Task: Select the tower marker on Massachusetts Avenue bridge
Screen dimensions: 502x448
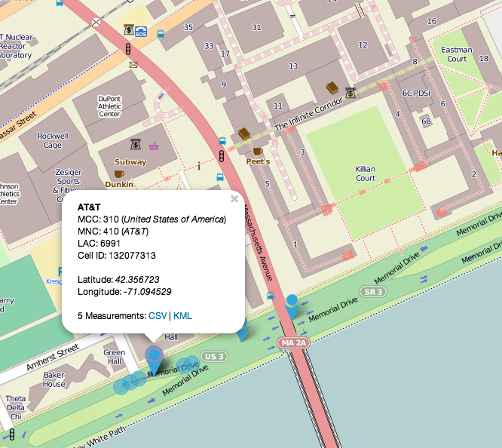Action: tap(292, 307)
